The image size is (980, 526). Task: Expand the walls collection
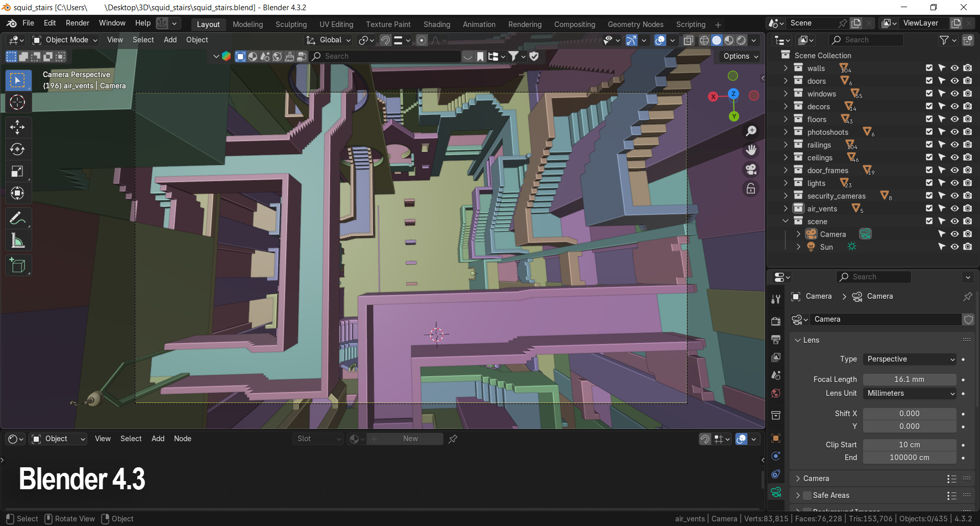pyautogui.click(x=786, y=68)
